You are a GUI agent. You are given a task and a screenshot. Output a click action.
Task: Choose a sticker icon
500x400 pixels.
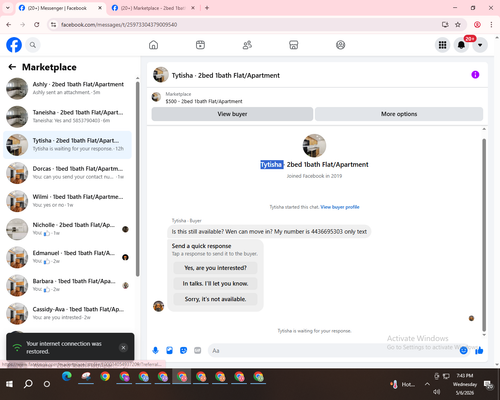[x=183, y=350]
